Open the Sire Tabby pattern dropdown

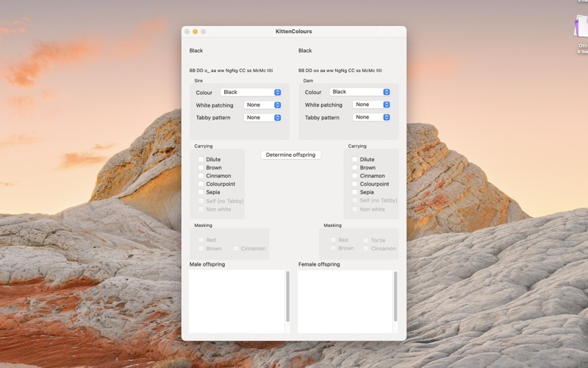[262, 118]
